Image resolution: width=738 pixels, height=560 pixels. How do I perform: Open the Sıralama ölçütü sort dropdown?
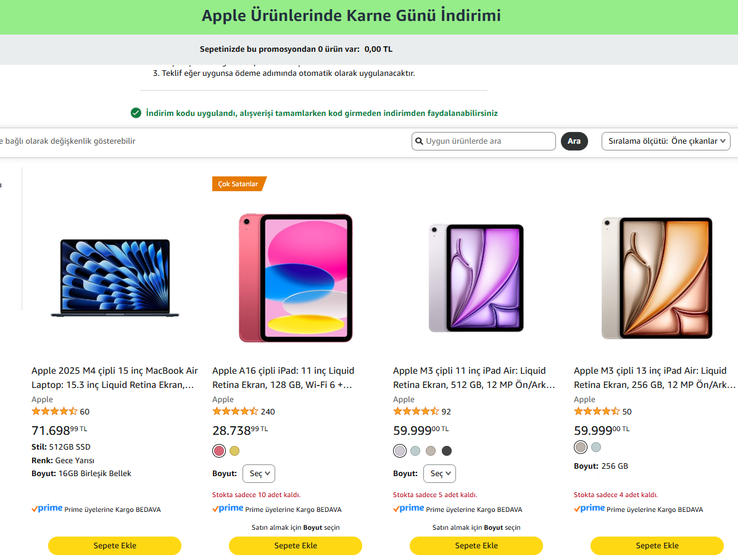[666, 141]
